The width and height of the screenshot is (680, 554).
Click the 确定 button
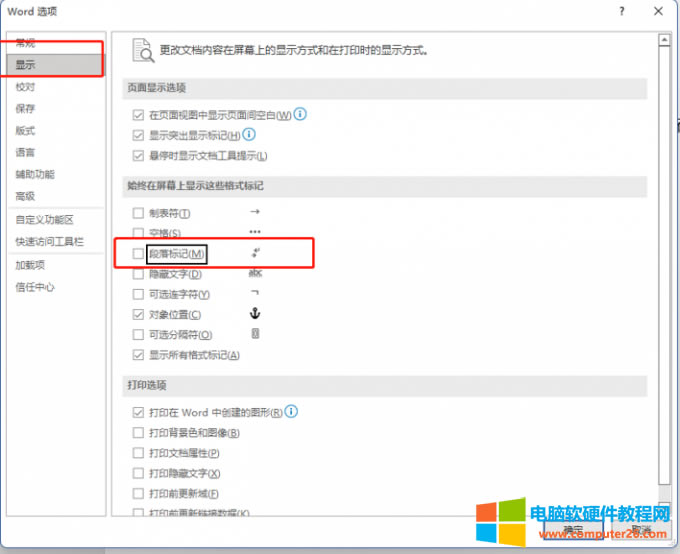[573, 529]
